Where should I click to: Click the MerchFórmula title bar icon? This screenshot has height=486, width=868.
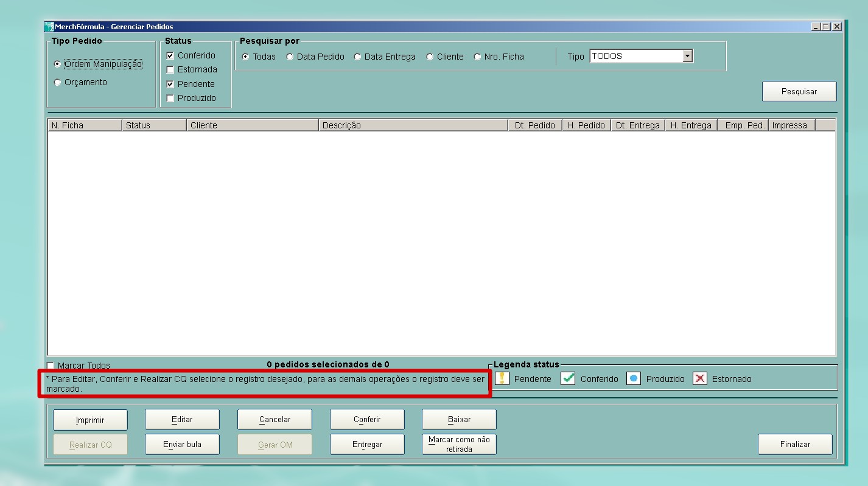click(x=49, y=27)
